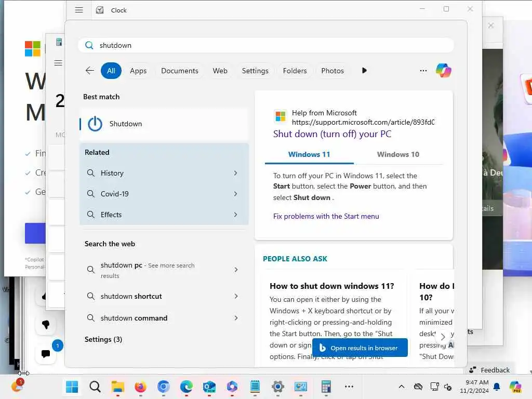Image resolution: width=532 pixels, height=399 pixels.
Task: Open the Shutdown best match result
Action: pos(164,124)
